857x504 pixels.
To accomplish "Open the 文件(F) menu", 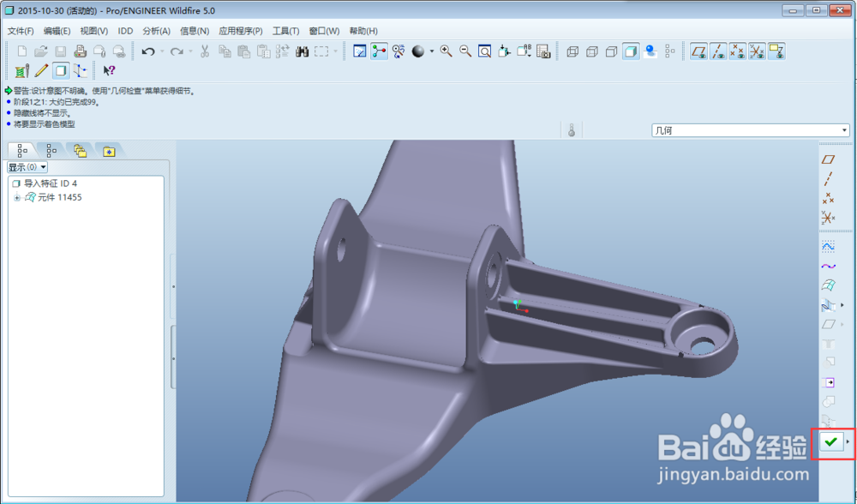I will 21,31.
